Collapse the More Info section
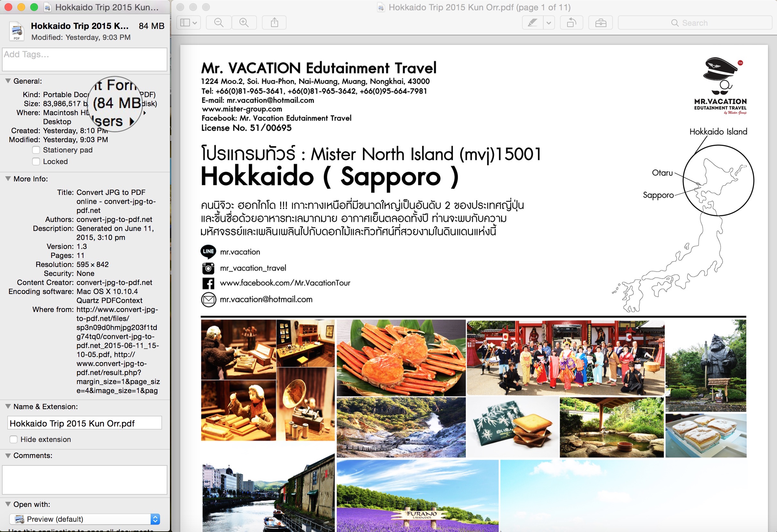The height and width of the screenshot is (532, 777). 8,179
